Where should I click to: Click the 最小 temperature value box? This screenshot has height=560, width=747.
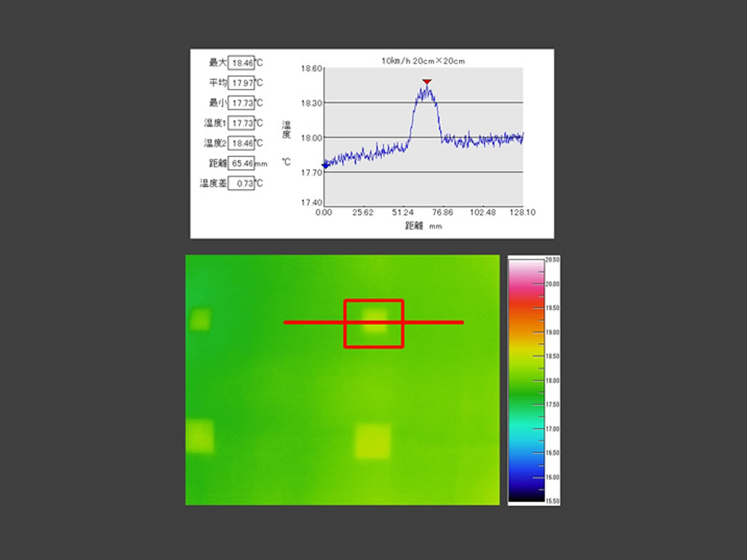point(241,103)
